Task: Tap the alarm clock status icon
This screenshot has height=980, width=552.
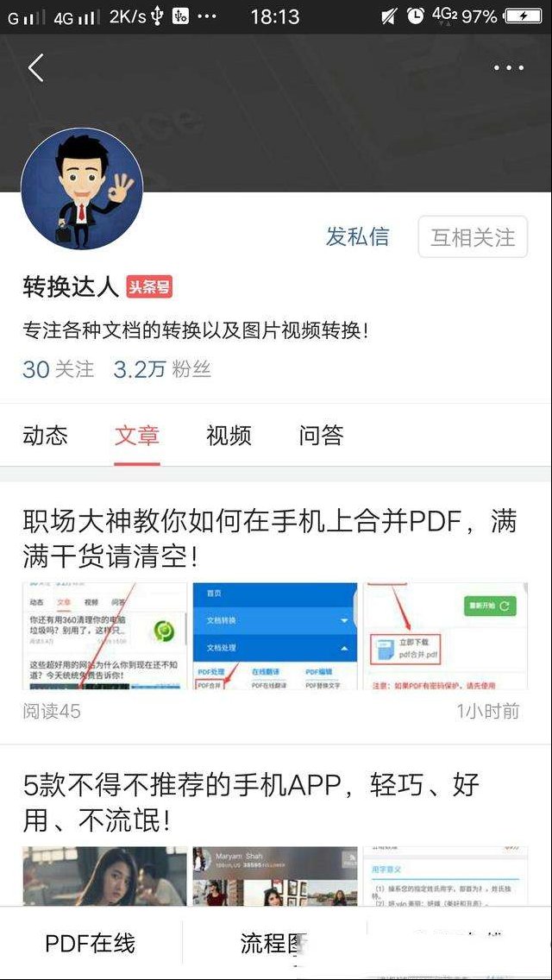Action: pos(415,16)
